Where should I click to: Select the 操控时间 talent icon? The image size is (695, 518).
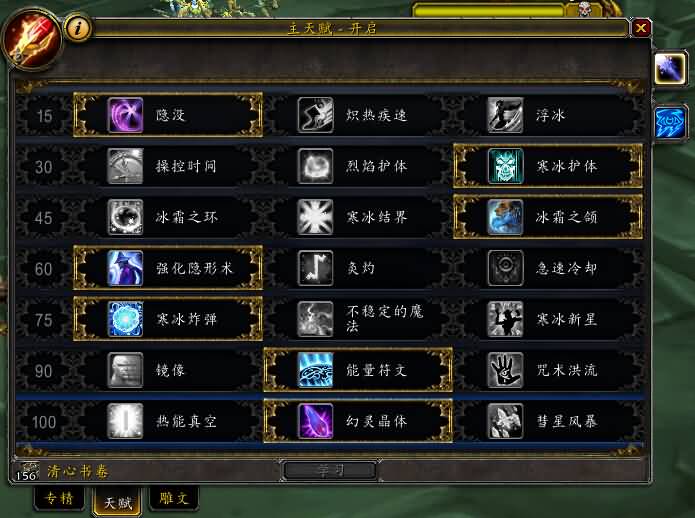pyautogui.click(x=125, y=166)
